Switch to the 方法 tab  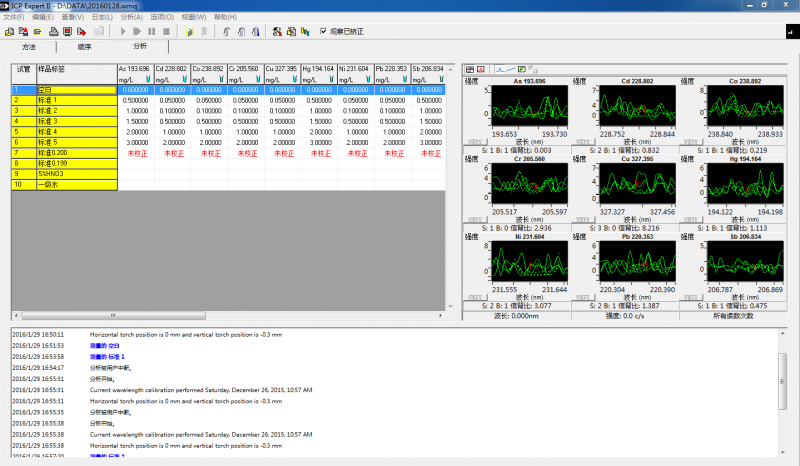point(29,46)
